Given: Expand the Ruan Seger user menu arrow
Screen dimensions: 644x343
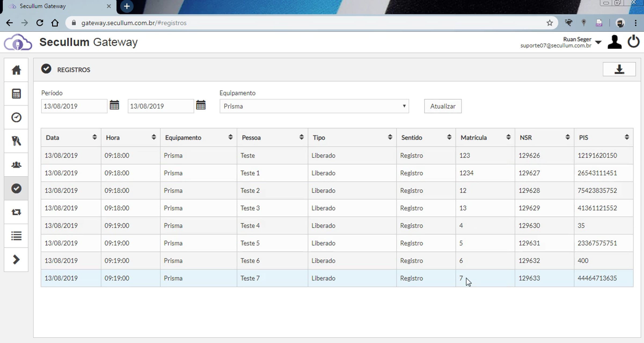Looking at the screenshot, I should point(598,42).
